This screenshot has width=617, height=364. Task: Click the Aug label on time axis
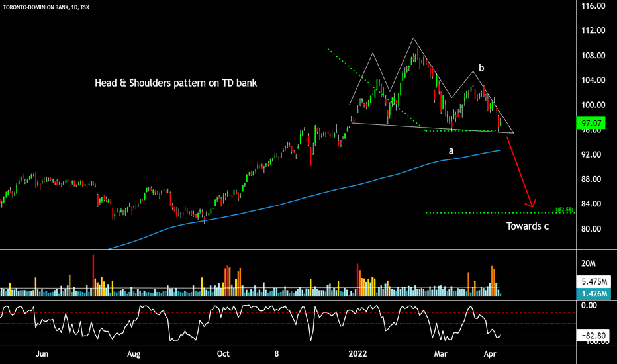(134, 354)
